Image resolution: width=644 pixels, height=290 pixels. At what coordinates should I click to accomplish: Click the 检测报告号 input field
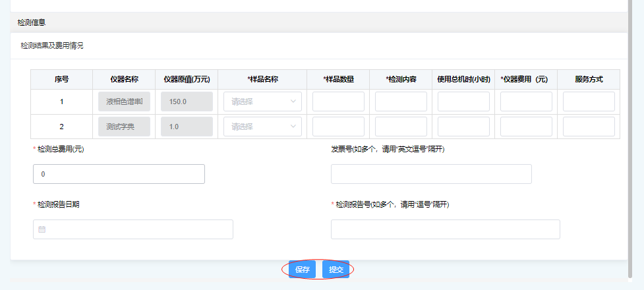click(x=445, y=229)
